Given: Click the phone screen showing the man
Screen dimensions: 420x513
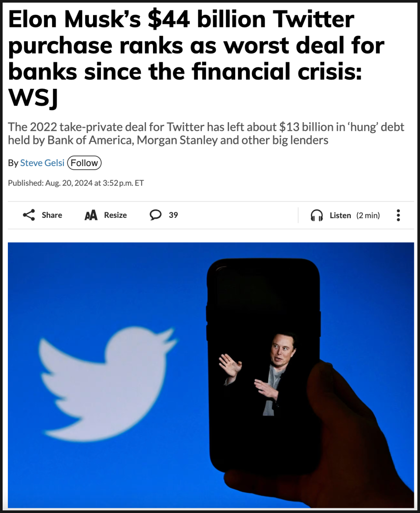Looking at the screenshot, I should click(263, 365).
